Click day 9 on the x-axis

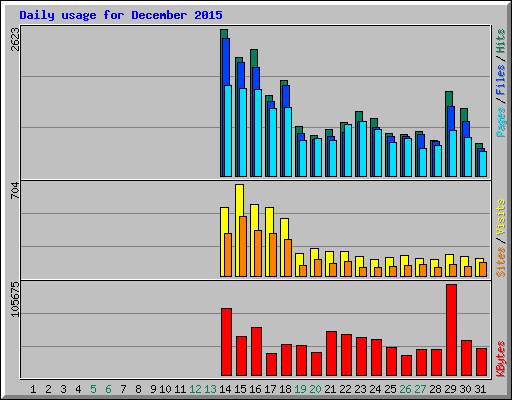pyautogui.click(x=153, y=389)
